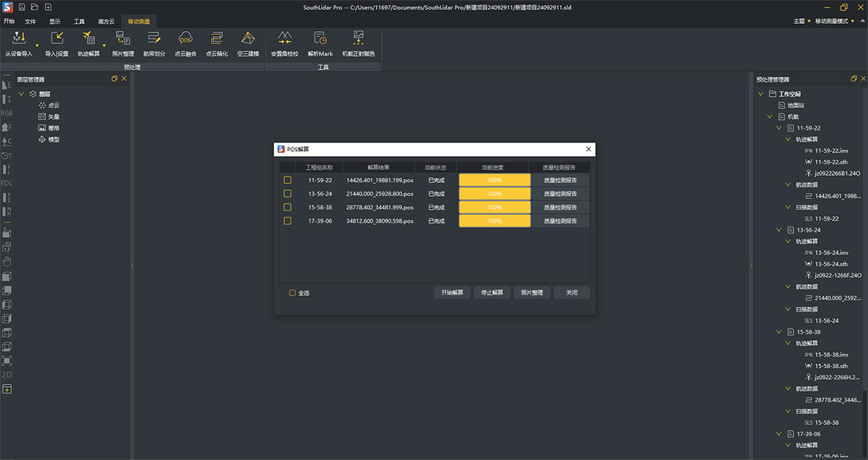
Task: Click the 照片整理 ribbon icon
Action: tap(122, 39)
